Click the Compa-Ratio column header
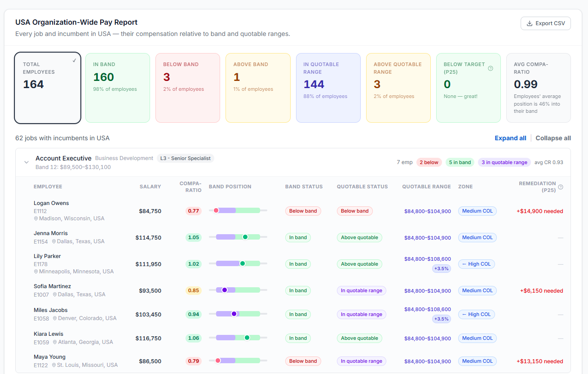The height and width of the screenshot is (374, 588). tap(190, 187)
